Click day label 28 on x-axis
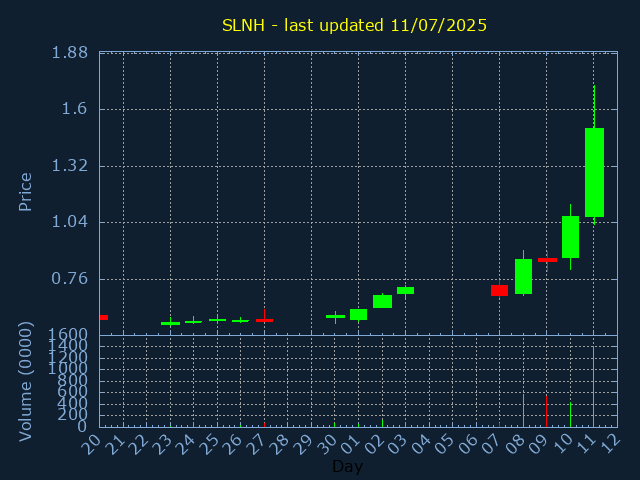Viewport: 640px width, 480px height. coord(278,444)
